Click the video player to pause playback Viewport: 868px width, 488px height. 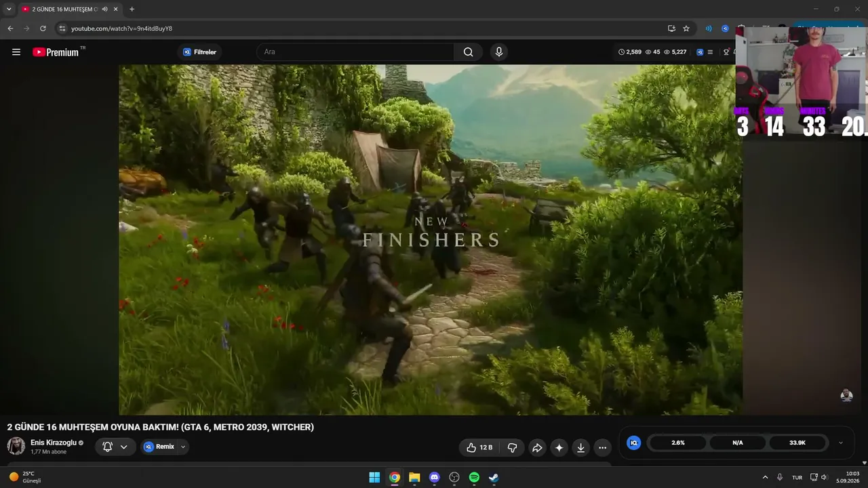[431, 240]
